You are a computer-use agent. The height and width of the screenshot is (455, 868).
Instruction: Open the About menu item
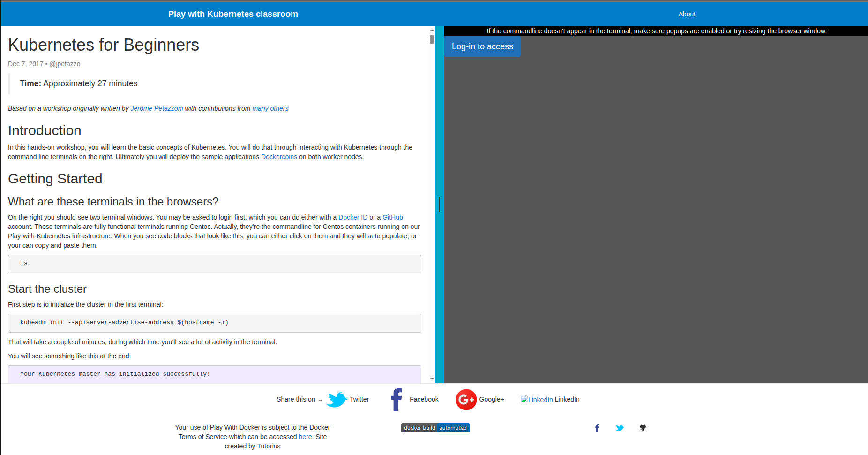click(x=687, y=14)
